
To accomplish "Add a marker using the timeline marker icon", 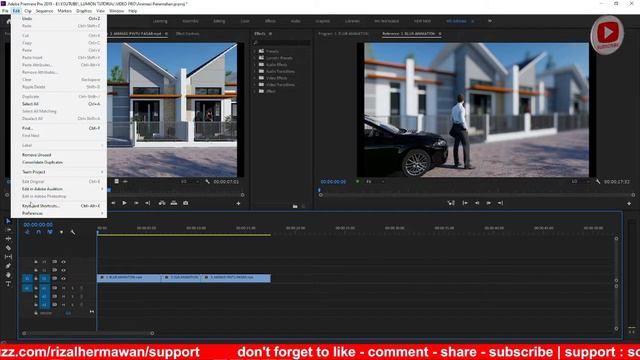I will [61, 232].
